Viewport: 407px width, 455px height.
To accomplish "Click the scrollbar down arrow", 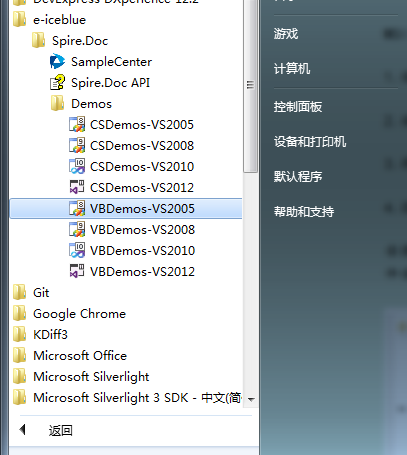I will [252, 399].
